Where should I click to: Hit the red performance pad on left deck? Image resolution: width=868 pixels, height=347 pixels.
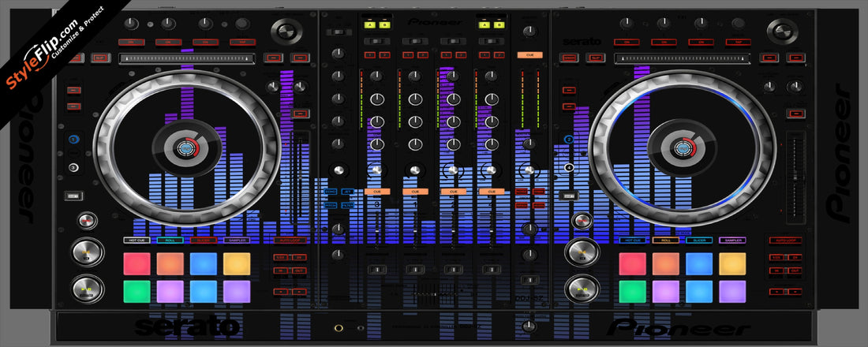[x=137, y=264]
